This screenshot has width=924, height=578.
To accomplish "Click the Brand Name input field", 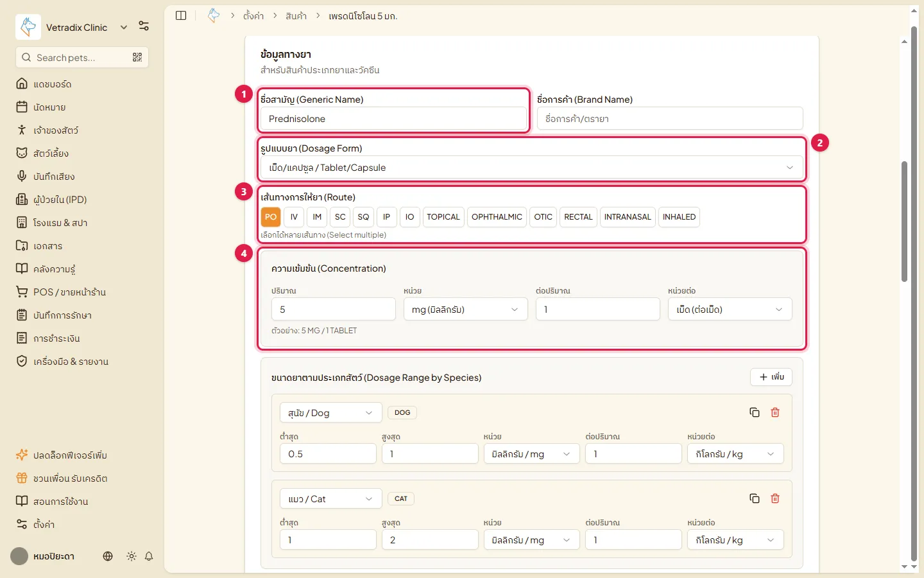I will point(670,119).
